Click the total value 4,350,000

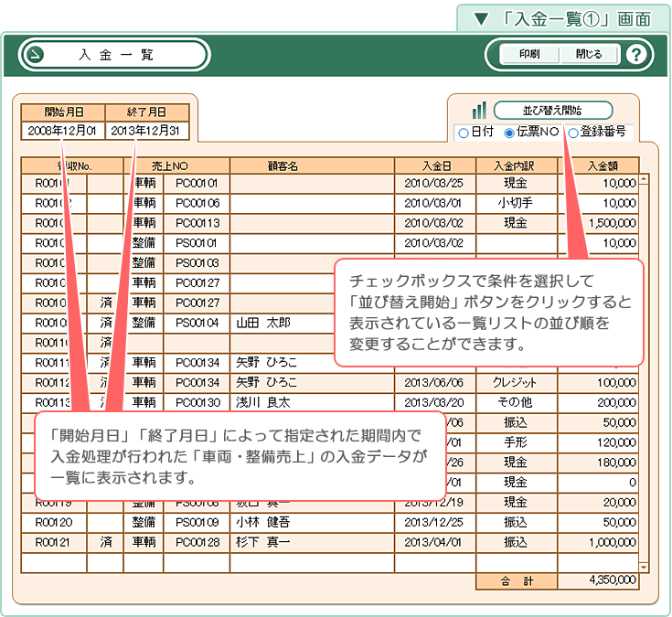coord(598,580)
